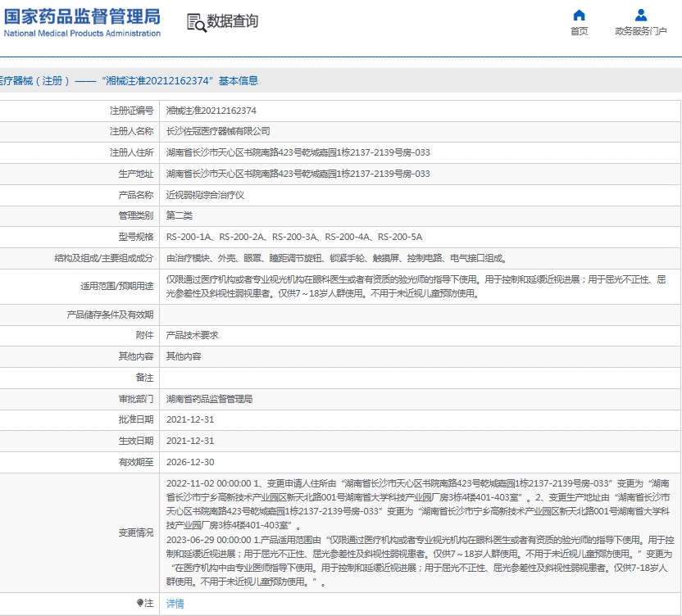
Task: Click the 生产地址 address value
Action: point(298,174)
